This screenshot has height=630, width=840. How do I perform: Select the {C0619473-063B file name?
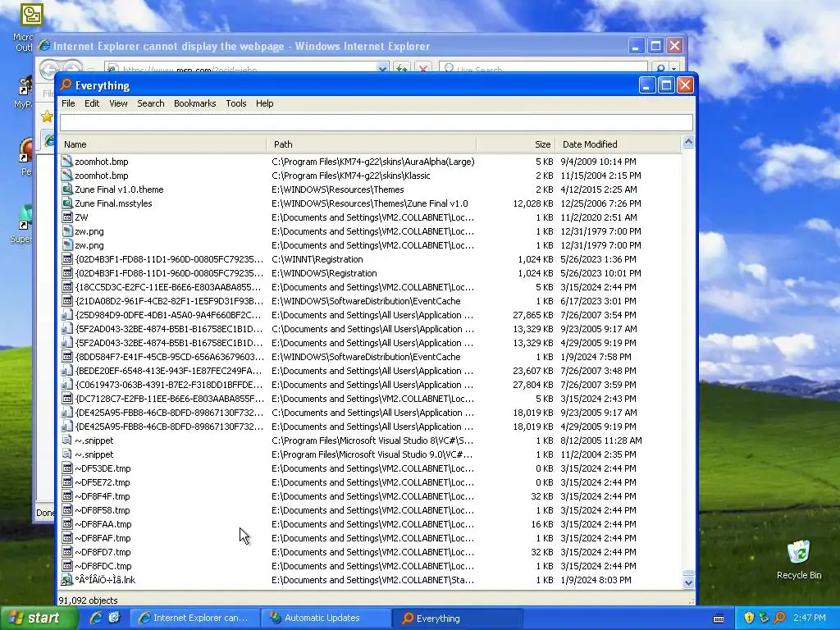[x=169, y=385]
